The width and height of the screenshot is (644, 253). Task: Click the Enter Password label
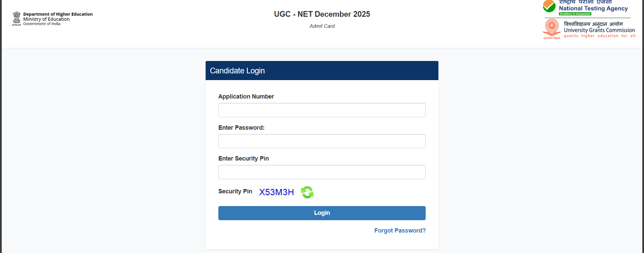(x=241, y=128)
